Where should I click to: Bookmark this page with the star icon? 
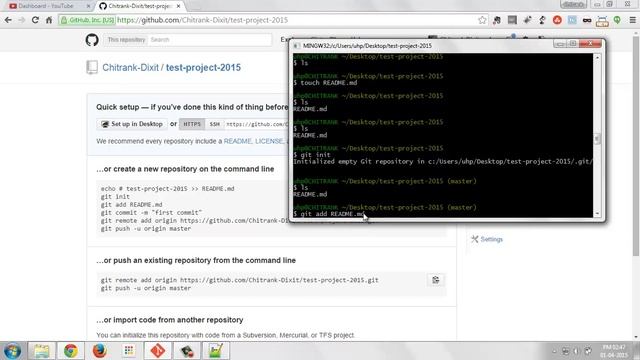pos(482,20)
